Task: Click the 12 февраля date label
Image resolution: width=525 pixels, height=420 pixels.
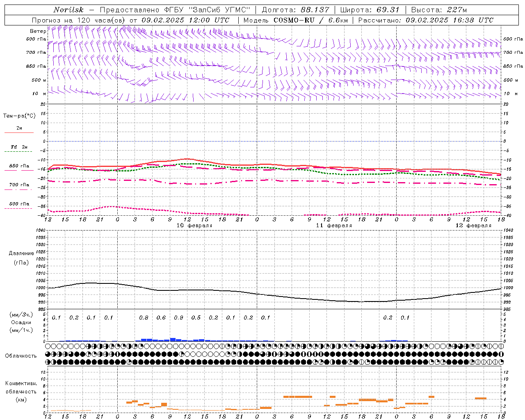Action: click(473, 226)
